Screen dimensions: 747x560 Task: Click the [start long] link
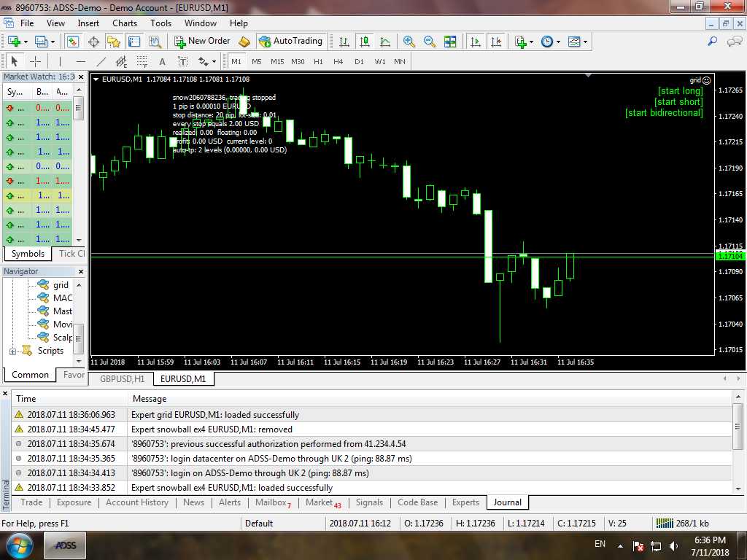681,91
